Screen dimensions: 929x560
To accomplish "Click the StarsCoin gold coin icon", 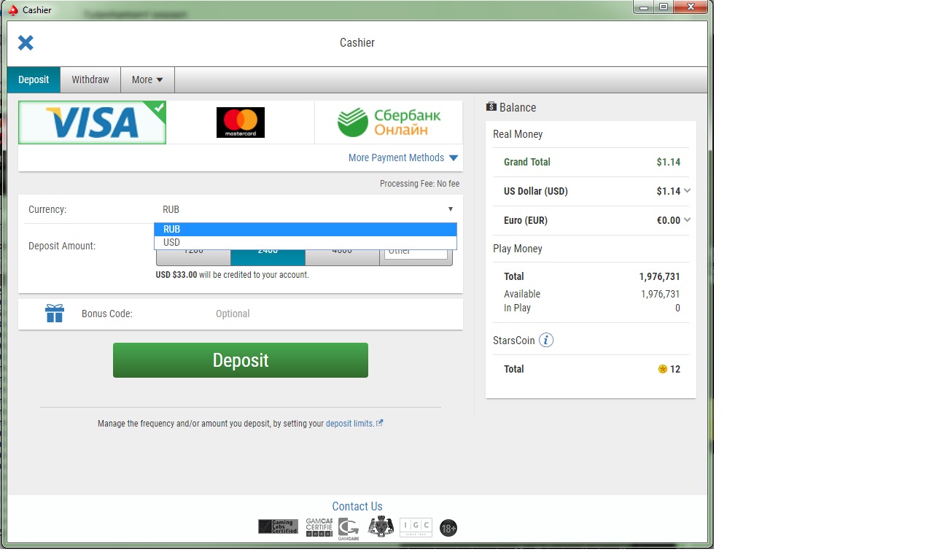I will 662,369.
